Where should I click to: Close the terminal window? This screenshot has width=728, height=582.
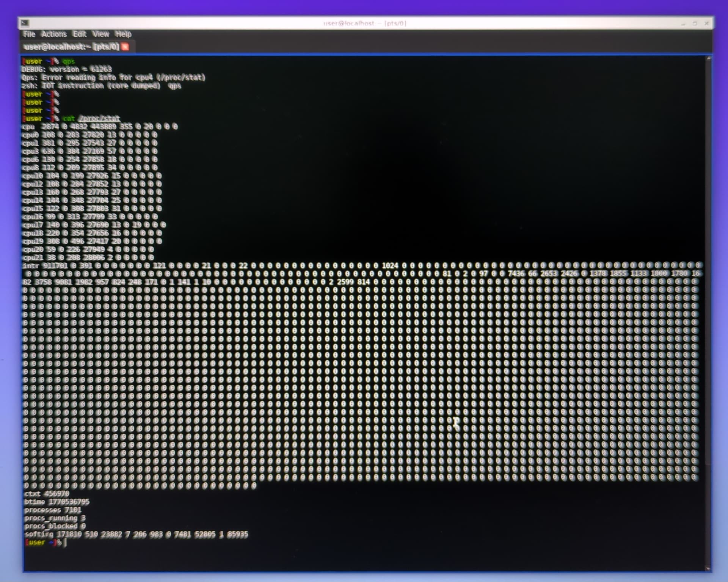[x=707, y=24]
